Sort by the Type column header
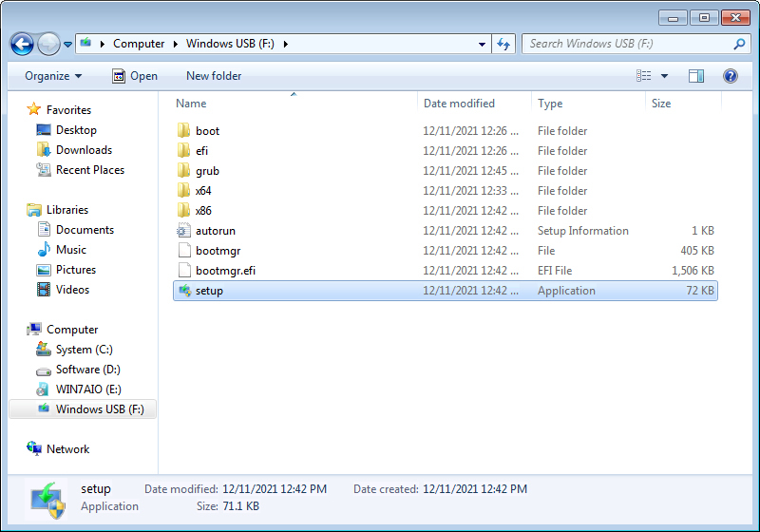This screenshot has height=532, width=760. pos(550,104)
